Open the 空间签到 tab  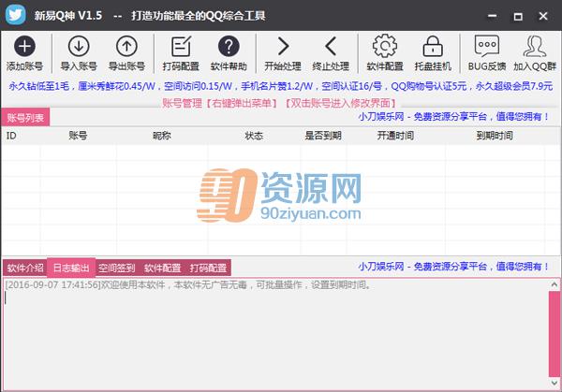pyautogui.click(x=116, y=268)
